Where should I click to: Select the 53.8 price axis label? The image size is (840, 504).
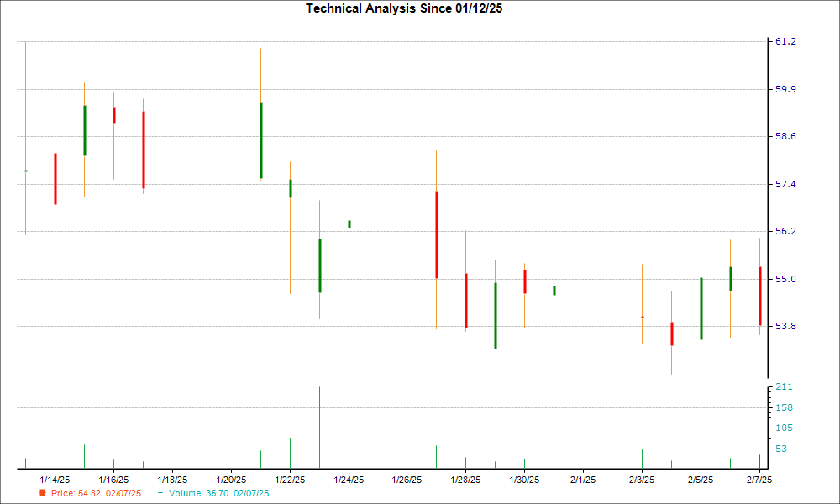(x=785, y=326)
